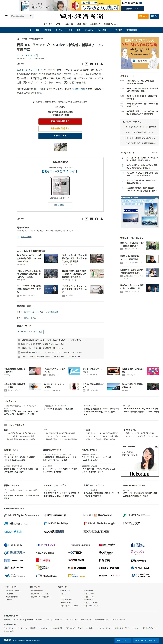Expand the 国際 navigation dropdown

pos(79,30)
